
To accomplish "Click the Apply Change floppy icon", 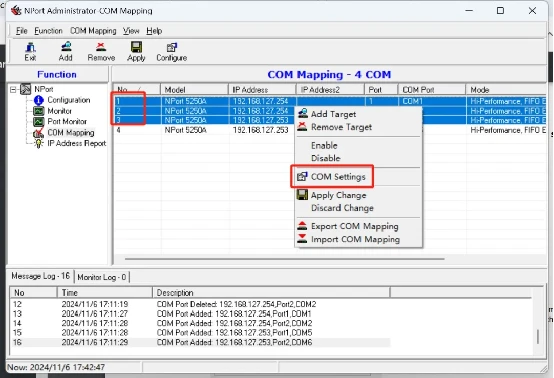I will (x=302, y=195).
